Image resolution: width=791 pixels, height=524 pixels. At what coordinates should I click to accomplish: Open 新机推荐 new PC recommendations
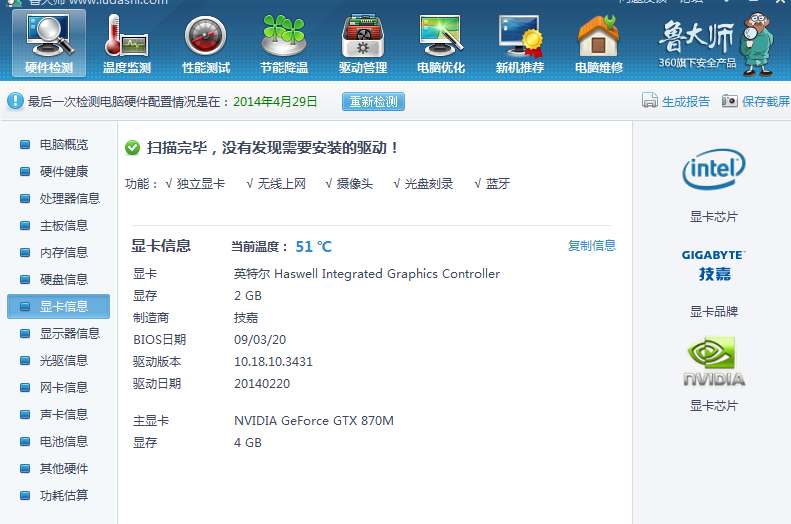click(x=520, y=43)
